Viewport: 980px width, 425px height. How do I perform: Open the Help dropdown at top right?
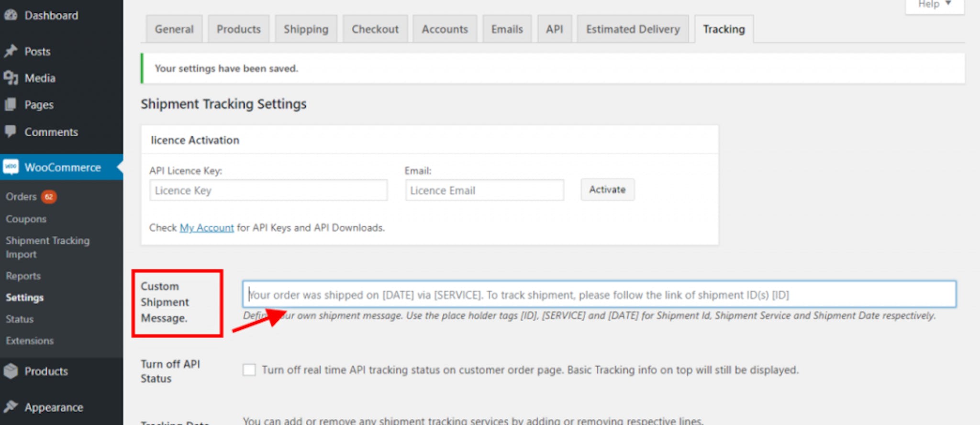(x=934, y=5)
